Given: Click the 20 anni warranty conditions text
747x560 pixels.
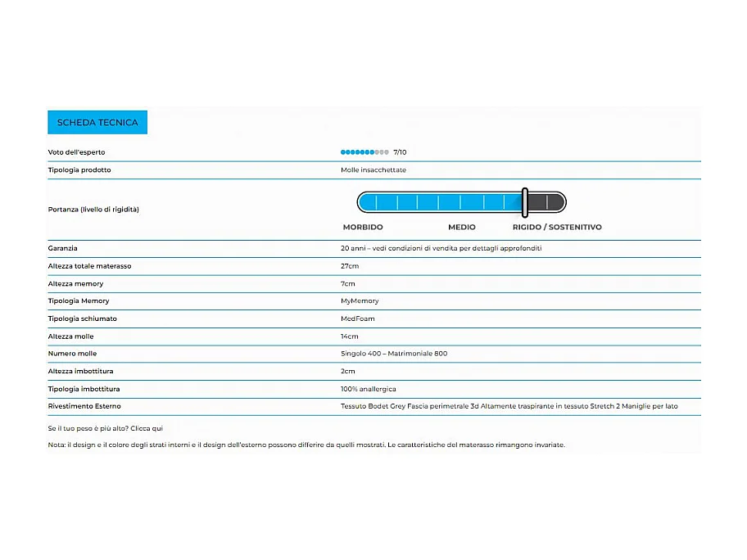Looking at the screenshot, I should tap(441, 248).
